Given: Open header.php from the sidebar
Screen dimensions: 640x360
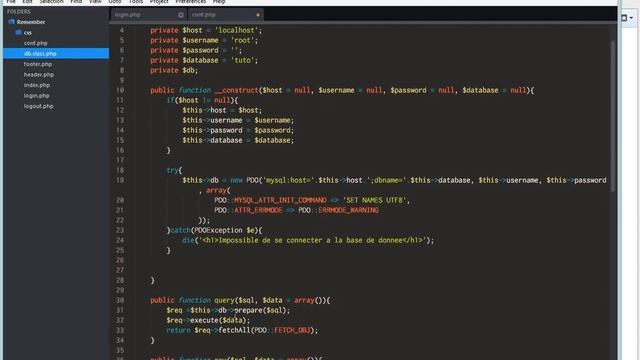Looking at the screenshot, I should 39,75.
